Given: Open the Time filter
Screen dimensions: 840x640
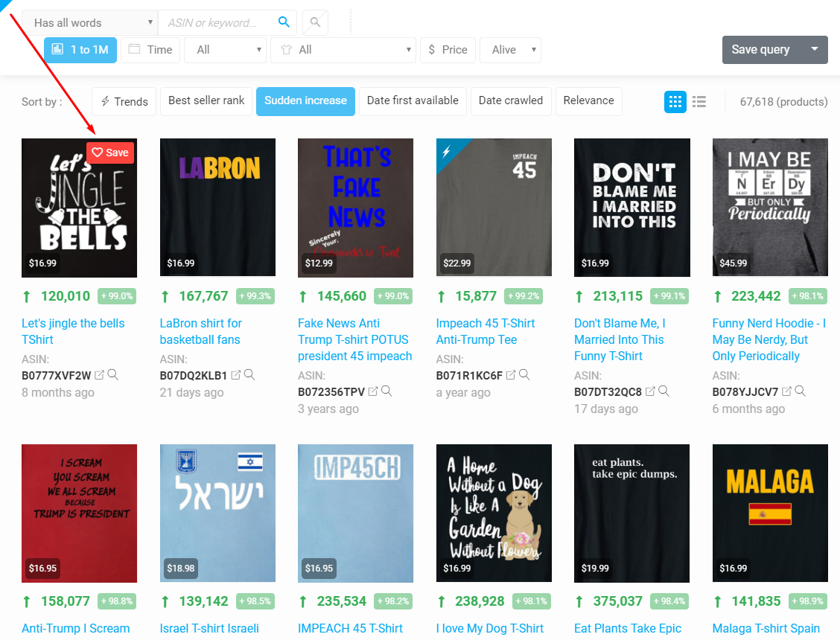Looking at the screenshot, I should (150, 50).
